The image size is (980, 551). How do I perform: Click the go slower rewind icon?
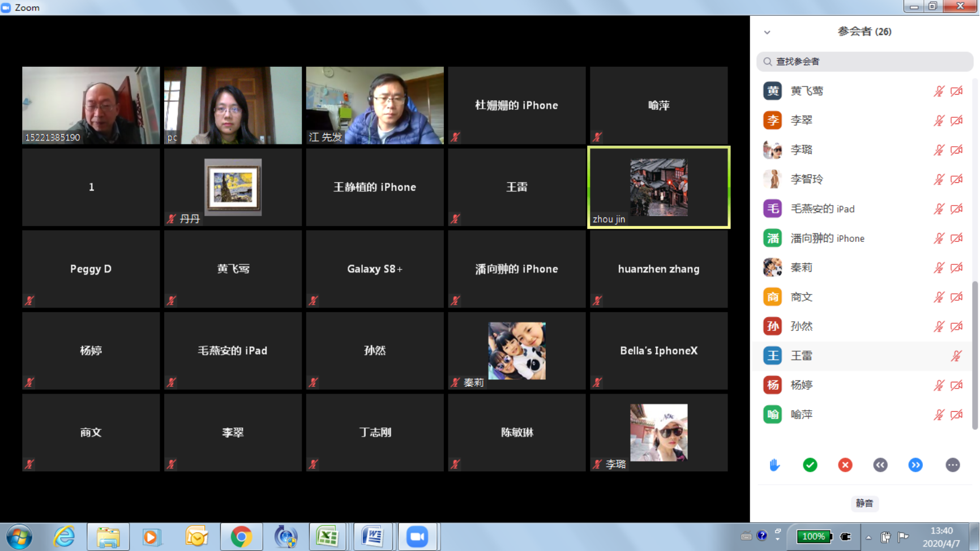point(880,465)
